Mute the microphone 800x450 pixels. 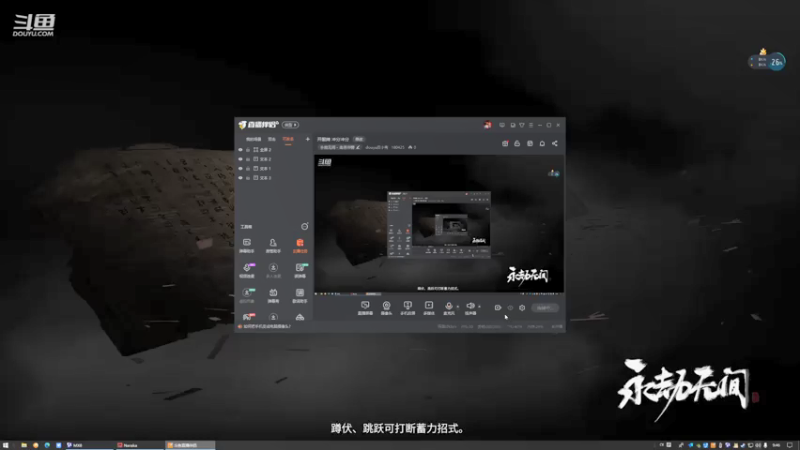[448, 308]
